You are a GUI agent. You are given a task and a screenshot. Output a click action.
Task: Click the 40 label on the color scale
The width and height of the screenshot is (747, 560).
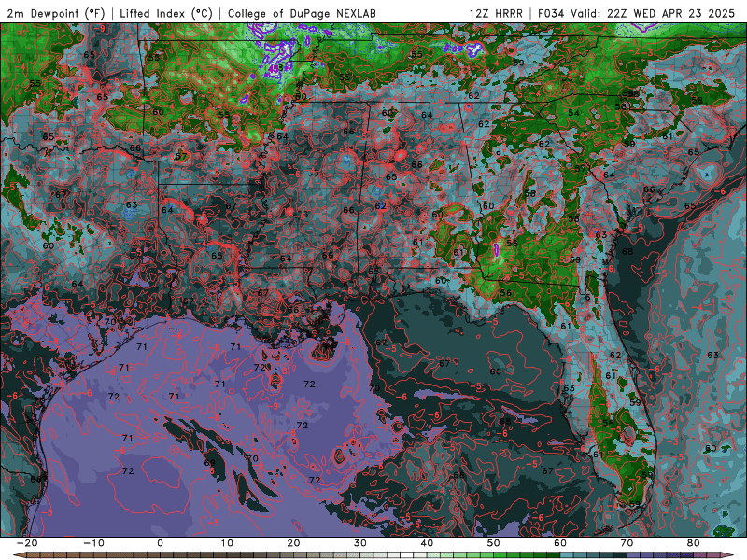(427, 543)
